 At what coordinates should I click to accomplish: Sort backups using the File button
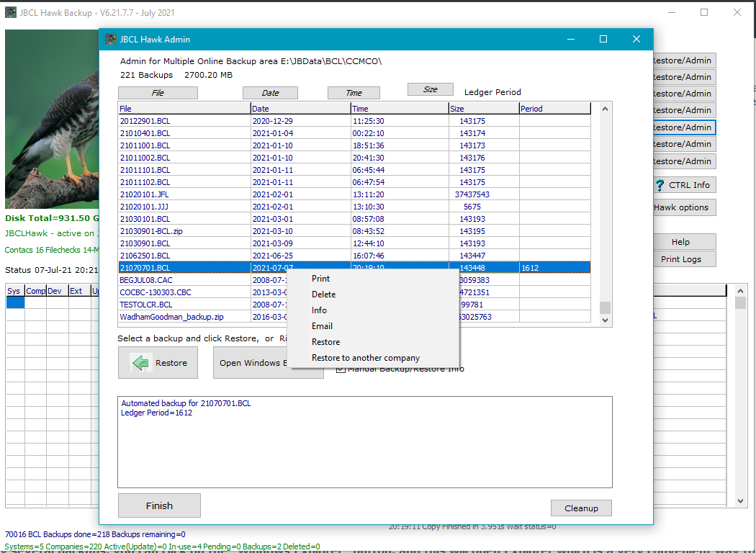[158, 93]
